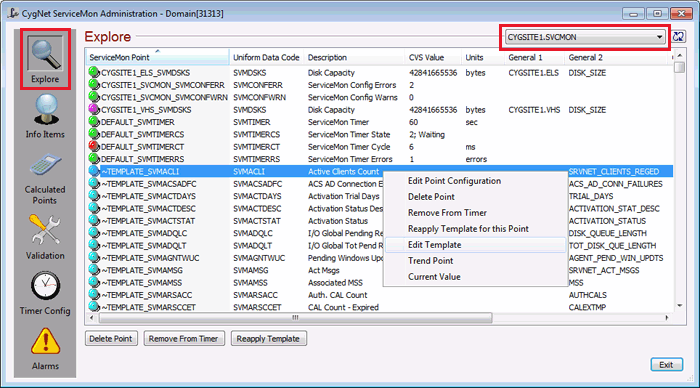Open the Explore view in sidebar

click(x=45, y=59)
